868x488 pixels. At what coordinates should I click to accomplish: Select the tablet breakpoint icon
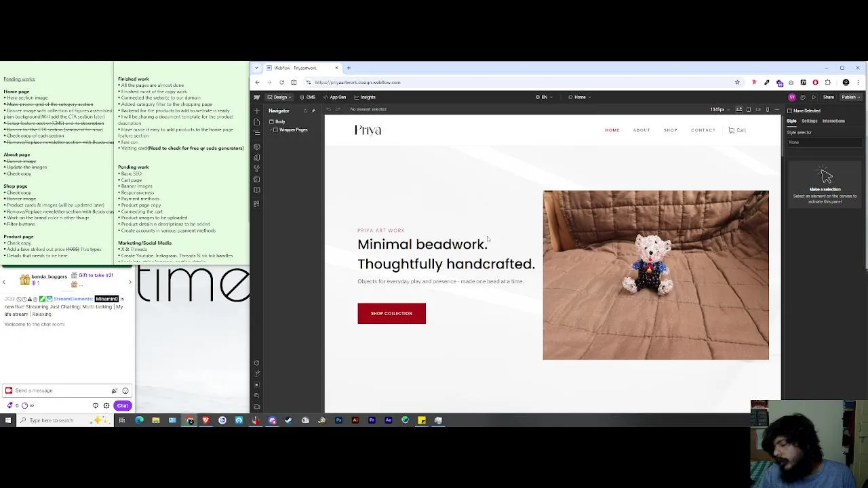(749, 109)
